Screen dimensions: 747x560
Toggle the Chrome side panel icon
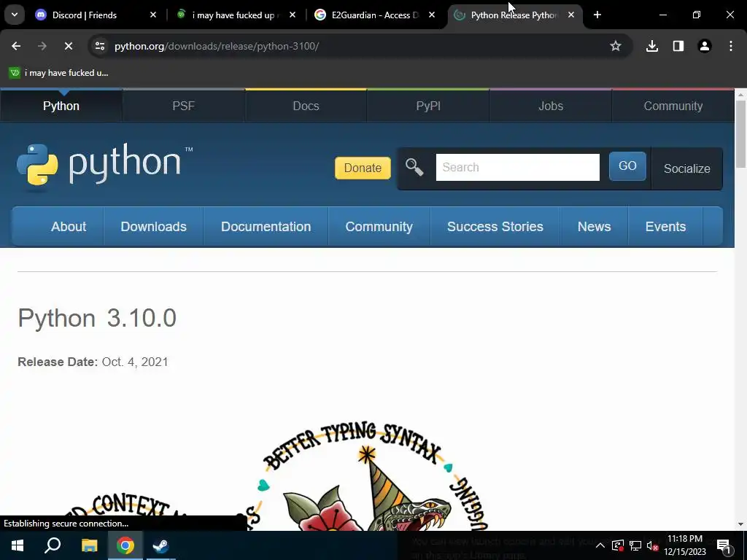click(x=678, y=46)
